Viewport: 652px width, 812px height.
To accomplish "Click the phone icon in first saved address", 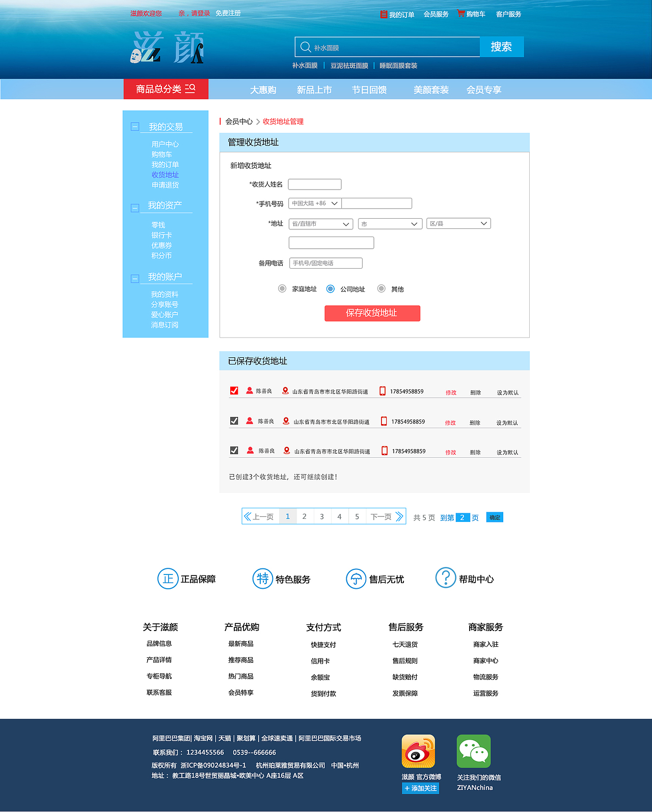I will (383, 391).
